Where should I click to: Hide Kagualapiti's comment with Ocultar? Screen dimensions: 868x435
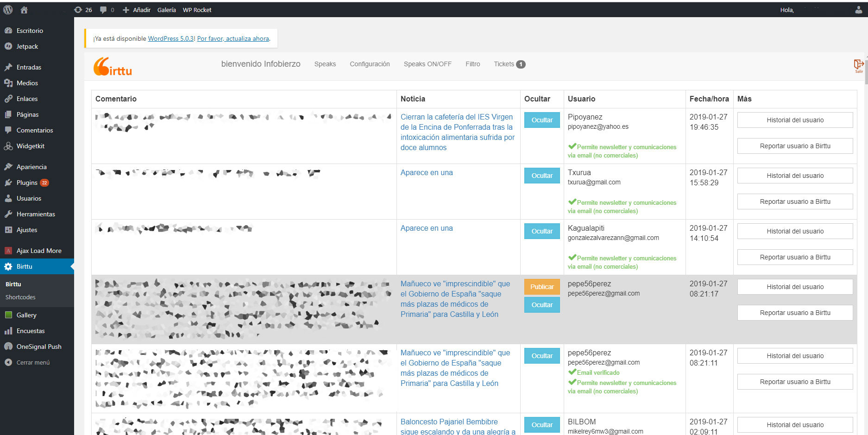click(x=542, y=231)
